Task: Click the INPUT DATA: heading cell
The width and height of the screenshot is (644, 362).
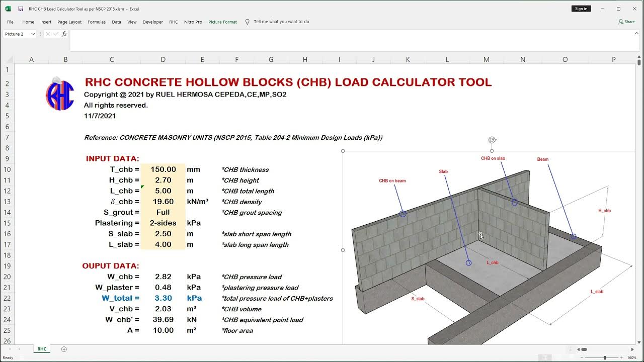Action: tap(113, 158)
